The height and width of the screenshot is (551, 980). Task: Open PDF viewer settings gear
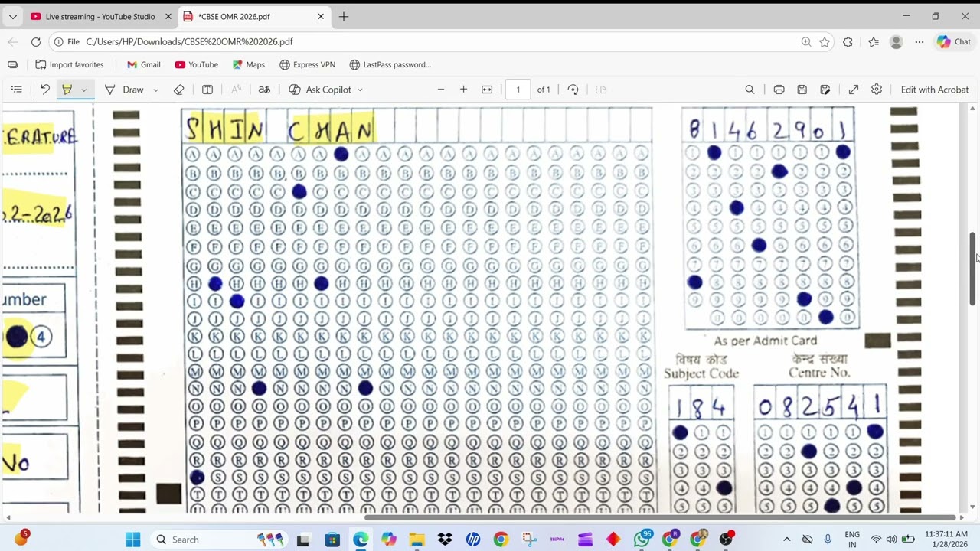point(877,90)
